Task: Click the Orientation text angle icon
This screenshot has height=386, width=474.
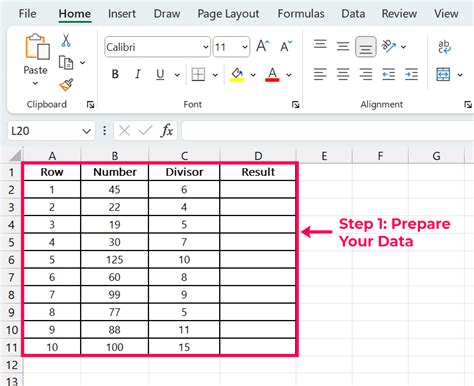Action: (x=388, y=46)
